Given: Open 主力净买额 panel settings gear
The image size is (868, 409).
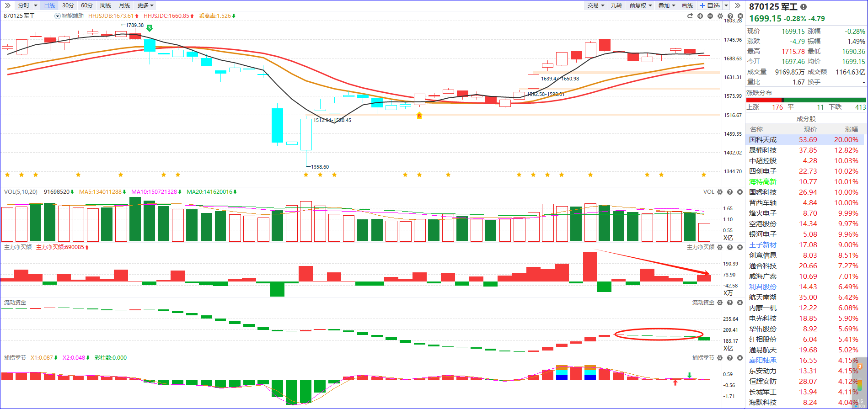Looking at the screenshot, I should (720, 247).
